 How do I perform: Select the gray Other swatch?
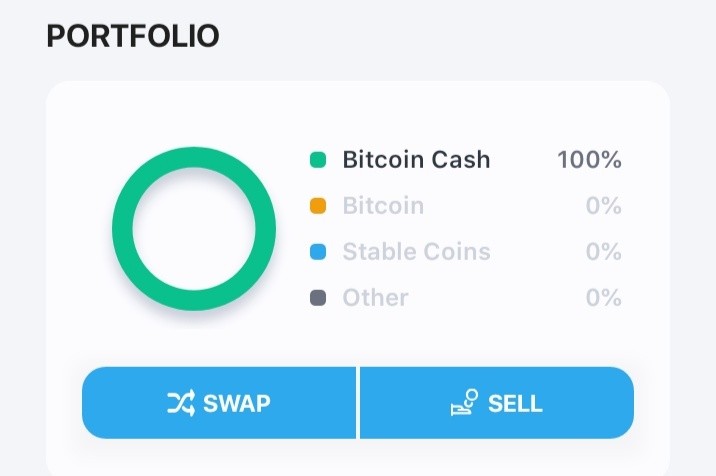click(x=318, y=298)
